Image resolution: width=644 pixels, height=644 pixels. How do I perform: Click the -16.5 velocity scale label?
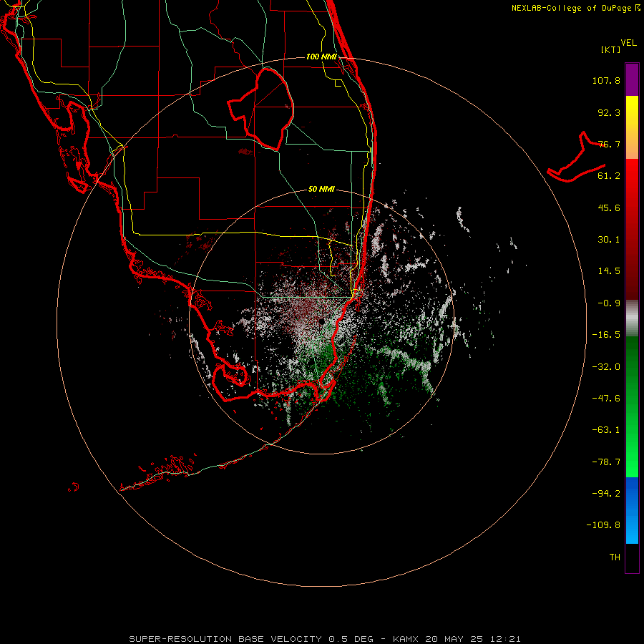coord(606,335)
